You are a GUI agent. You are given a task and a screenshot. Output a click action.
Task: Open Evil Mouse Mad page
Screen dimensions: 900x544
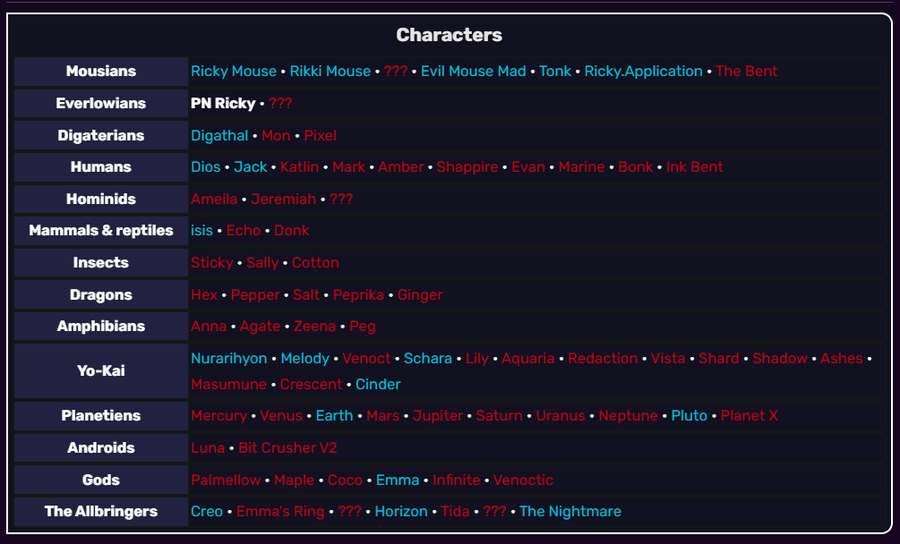[473, 71]
